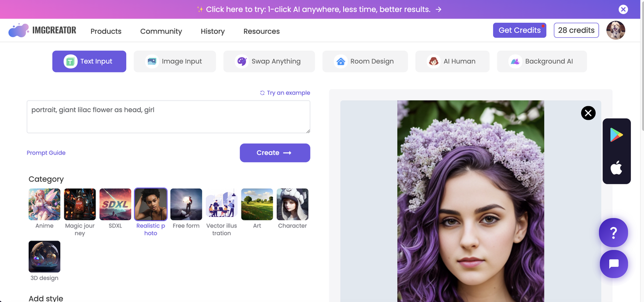
Task: Open the Resources menu
Action: coord(261,31)
